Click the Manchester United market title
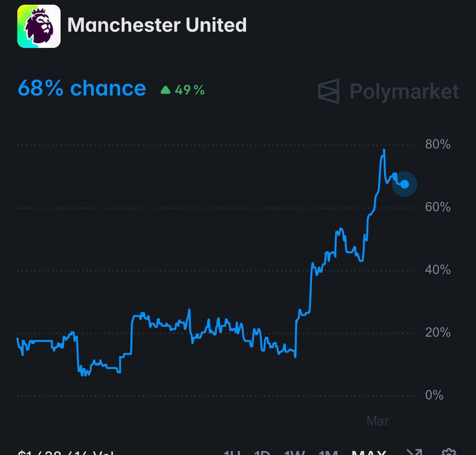Viewport: 476px width, 455px height. [x=157, y=25]
